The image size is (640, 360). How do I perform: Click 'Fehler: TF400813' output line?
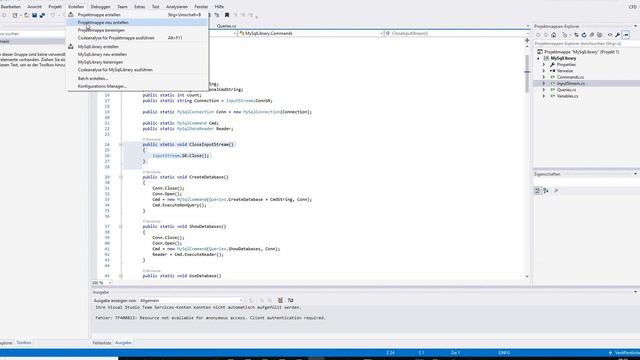pyautogui.click(x=211, y=318)
